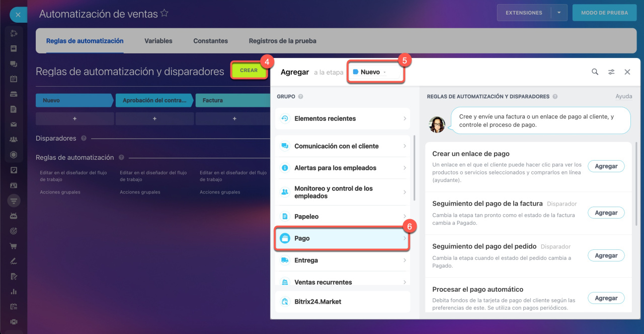This screenshot has height=334, width=644.
Task: Add Seguimiento del pago del pedido
Action: (x=606, y=255)
